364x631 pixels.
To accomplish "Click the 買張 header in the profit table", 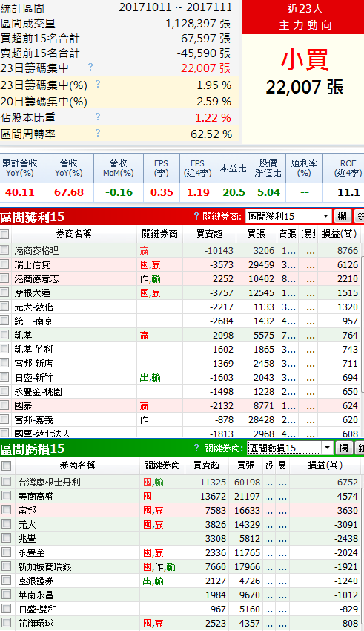I will tap(257, 234).
